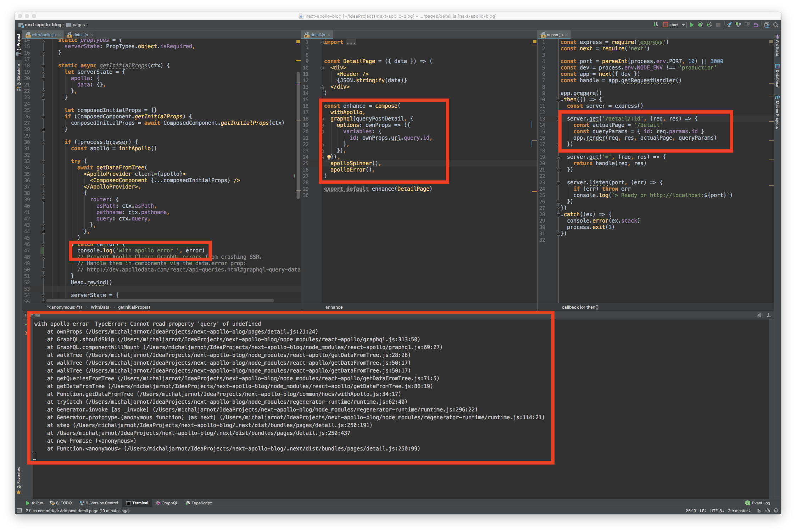Expand the folded import block
The height and width of the screenshot is (532, 796).
pos(322,42)
